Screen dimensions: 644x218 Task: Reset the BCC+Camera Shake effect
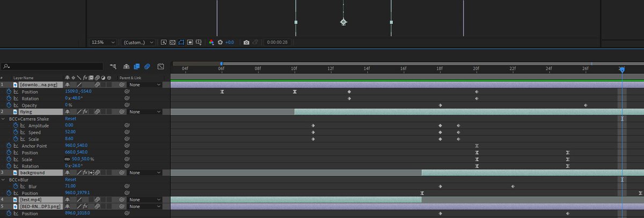pos(70,119)
